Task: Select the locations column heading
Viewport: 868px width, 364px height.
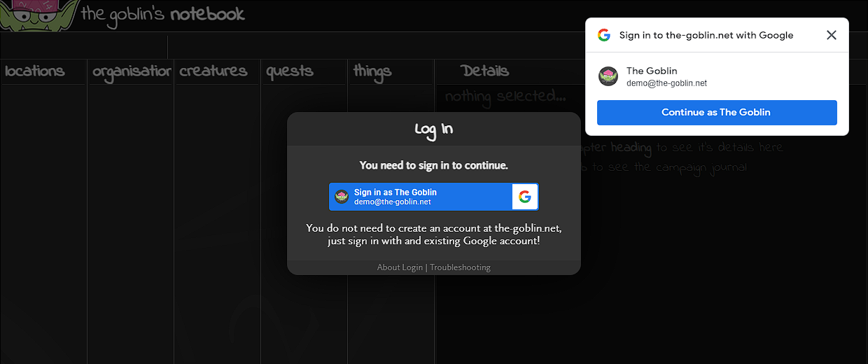Action: 35,71
